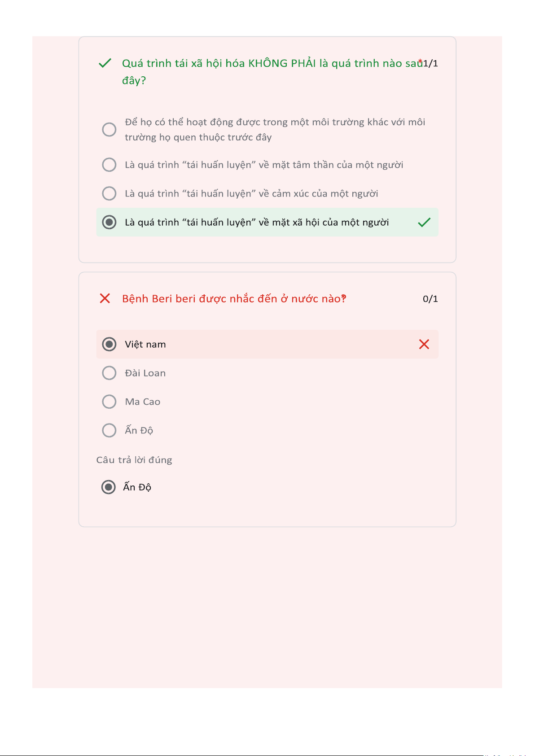Click the "Bệnh Beri beri" question text
The image size is (535, 756).
(233, 299)
